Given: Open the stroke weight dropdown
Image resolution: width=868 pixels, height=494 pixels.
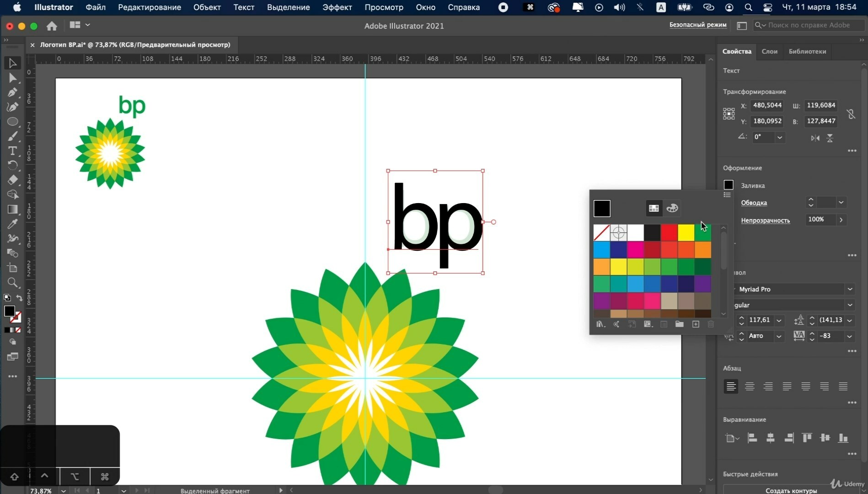Looking at the screenshot, I should pos(841,202).
